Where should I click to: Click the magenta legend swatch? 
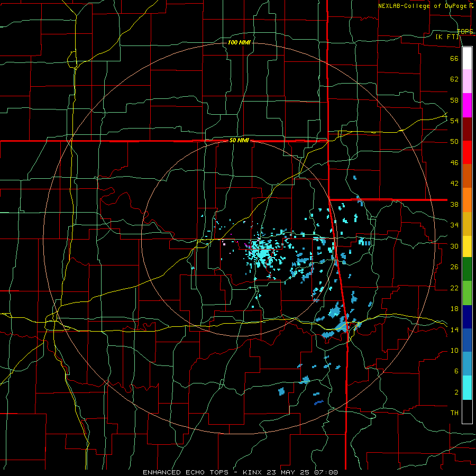pos(467,105)
